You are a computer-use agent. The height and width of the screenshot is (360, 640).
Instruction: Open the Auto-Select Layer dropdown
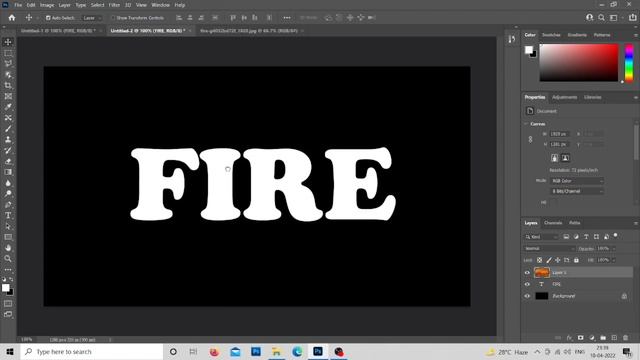tap(91, 18)
